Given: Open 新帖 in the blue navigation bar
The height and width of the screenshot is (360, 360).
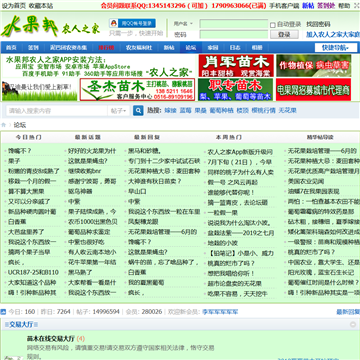Looking at the screenshot, I should (169, 48).
